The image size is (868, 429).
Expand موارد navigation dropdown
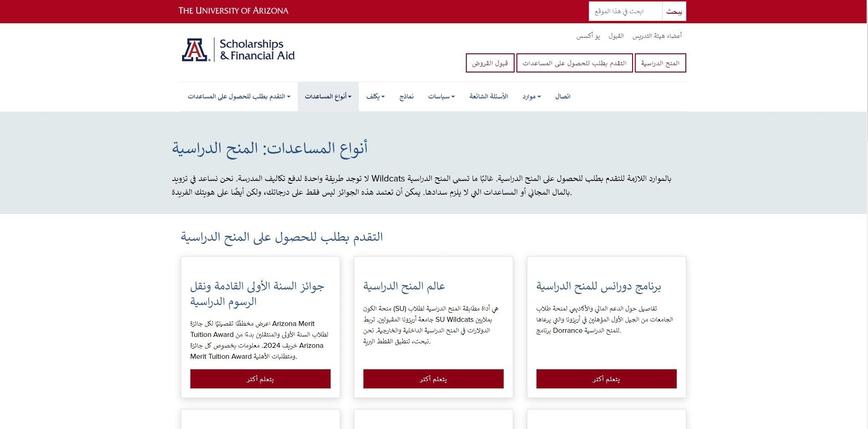tap(531, 97)
